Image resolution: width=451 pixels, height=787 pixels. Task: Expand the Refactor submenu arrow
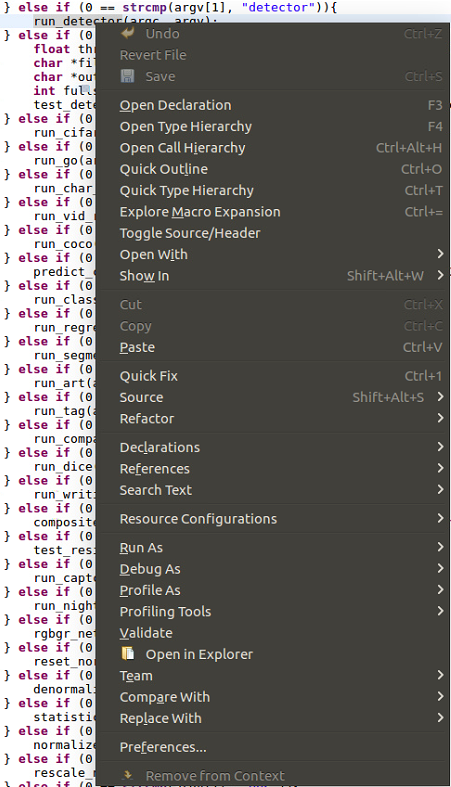[x=440, y=418]
